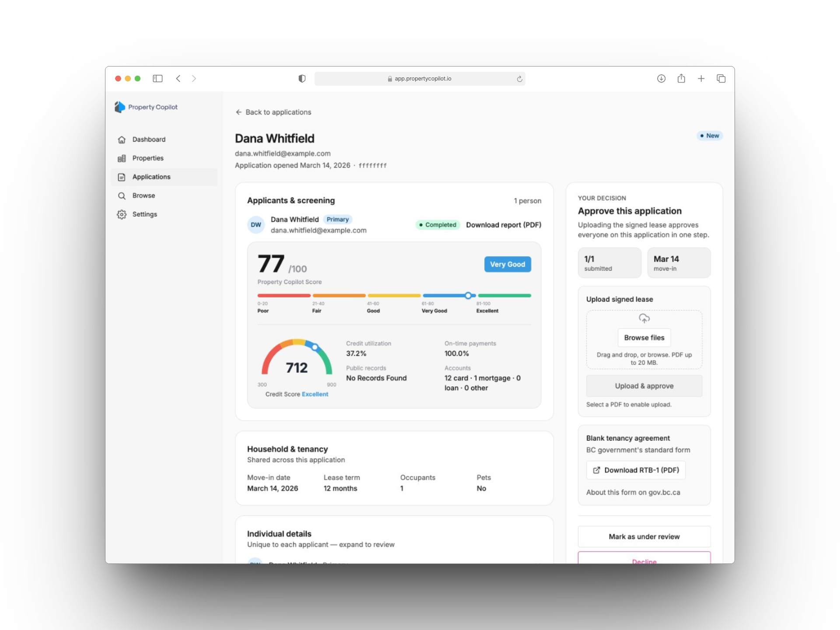The width and height of the screenshot is (840, 630).
Task: Click the external link icon beside Download RTB-1
Action: point(596,470)
